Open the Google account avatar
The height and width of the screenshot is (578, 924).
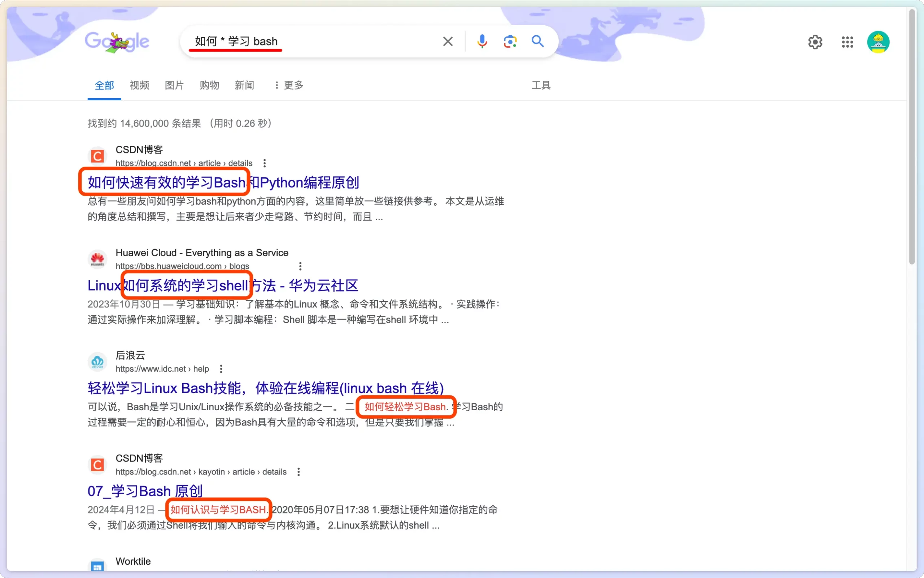pyautogui.click(x=878, y=42)
